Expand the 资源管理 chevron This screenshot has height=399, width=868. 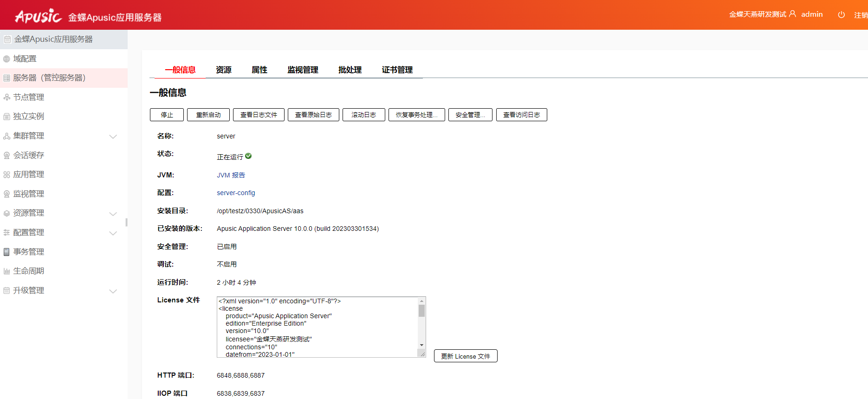[113, 214]
